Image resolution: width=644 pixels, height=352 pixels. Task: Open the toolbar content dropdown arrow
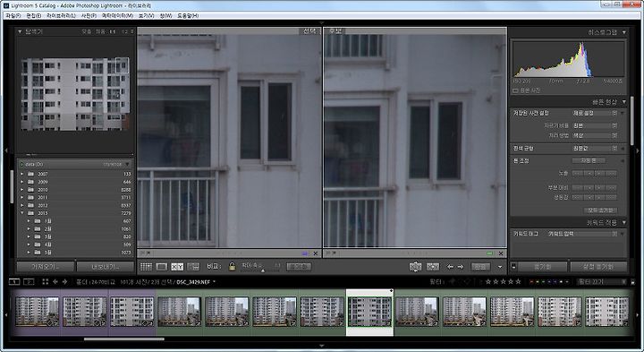coord(500,267)
